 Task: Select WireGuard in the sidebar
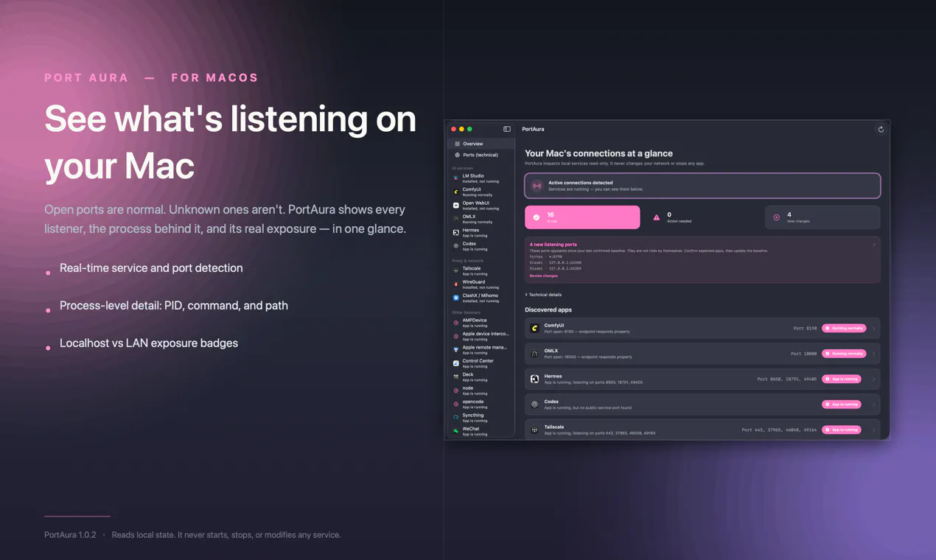click(x=481, y=284)
